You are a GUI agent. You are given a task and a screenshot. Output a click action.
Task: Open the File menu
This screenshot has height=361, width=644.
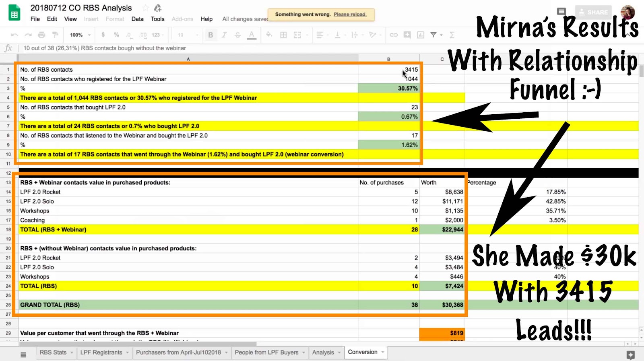point(35,19)
